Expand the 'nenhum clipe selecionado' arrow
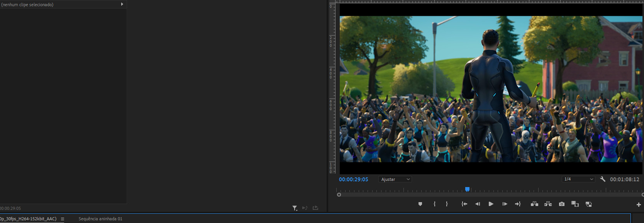This screenshot has width=644, height=223. tap(122, 4)
